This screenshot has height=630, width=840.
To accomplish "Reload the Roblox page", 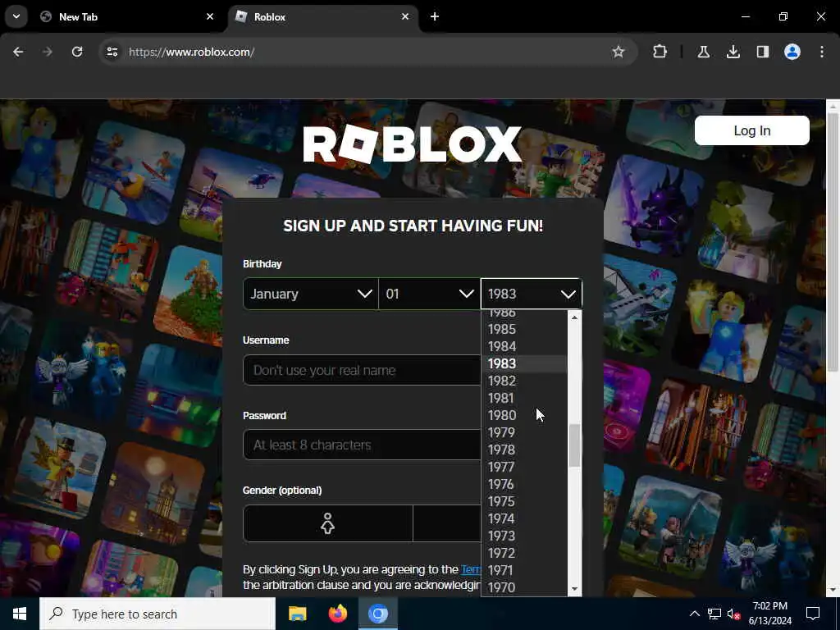I will [x=77, y=52].
